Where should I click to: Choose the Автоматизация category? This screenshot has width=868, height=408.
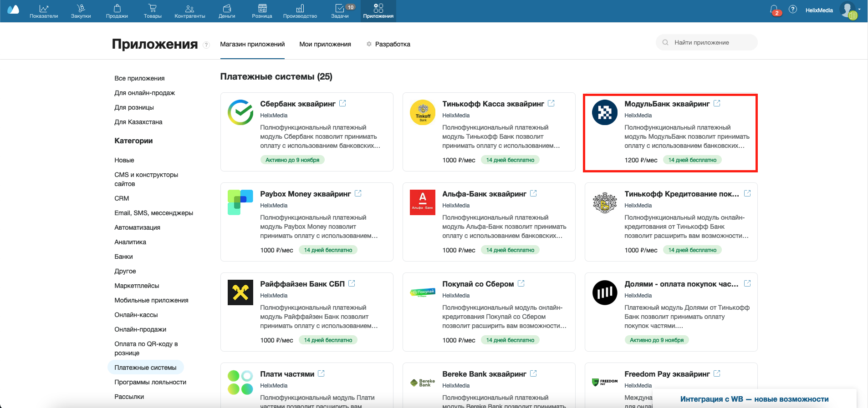click(138, 227)
